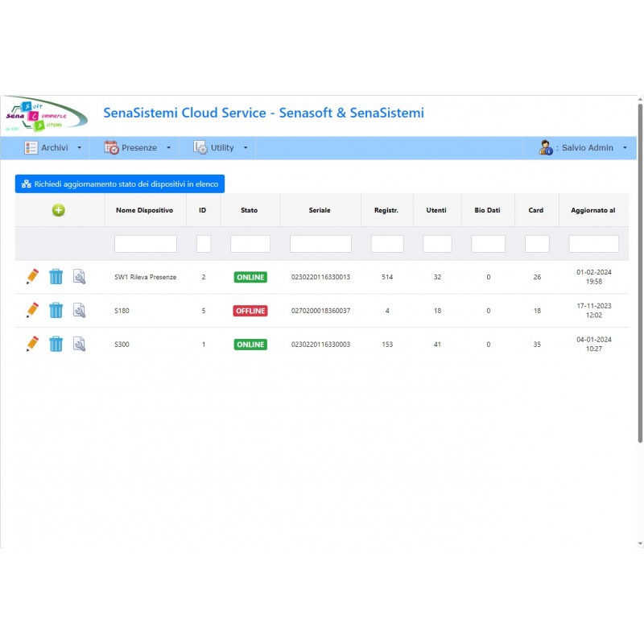Viewport: 644px width, 644px height.
Task: Focus the ID filter field
Action: [x=204, y=244]
